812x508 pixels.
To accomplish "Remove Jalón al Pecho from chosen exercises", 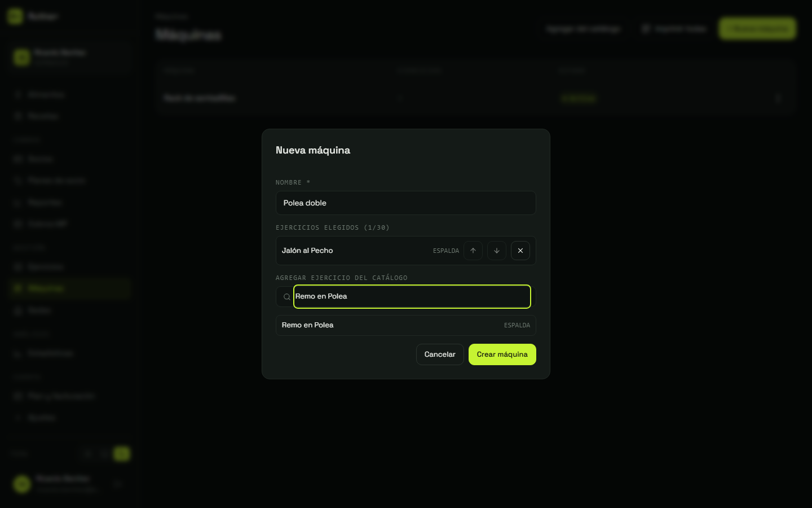I will (x=520, y=251).
